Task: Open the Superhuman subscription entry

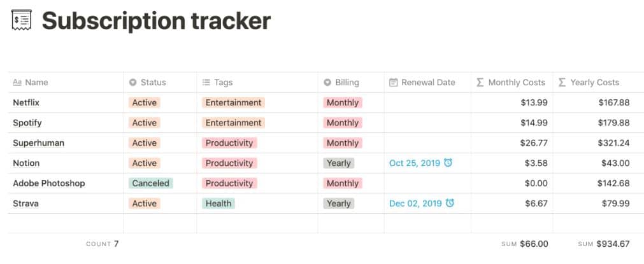Action: (x=39, y=143)
